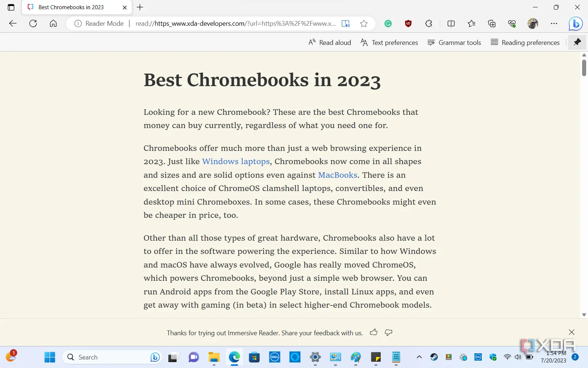
Task: Click the thumbs up feedback icon
Action: (x=374, y=332)
